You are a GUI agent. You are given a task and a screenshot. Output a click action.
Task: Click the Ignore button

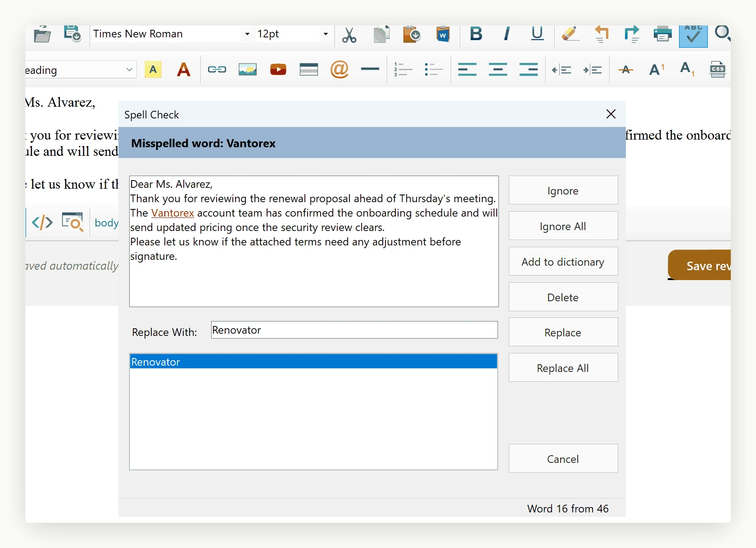[x=563, y=190]
